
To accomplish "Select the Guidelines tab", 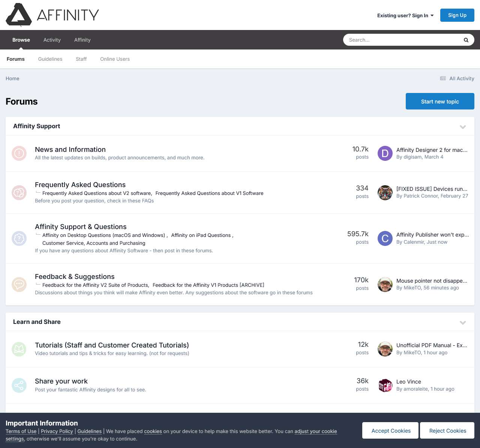I will 50,59.
